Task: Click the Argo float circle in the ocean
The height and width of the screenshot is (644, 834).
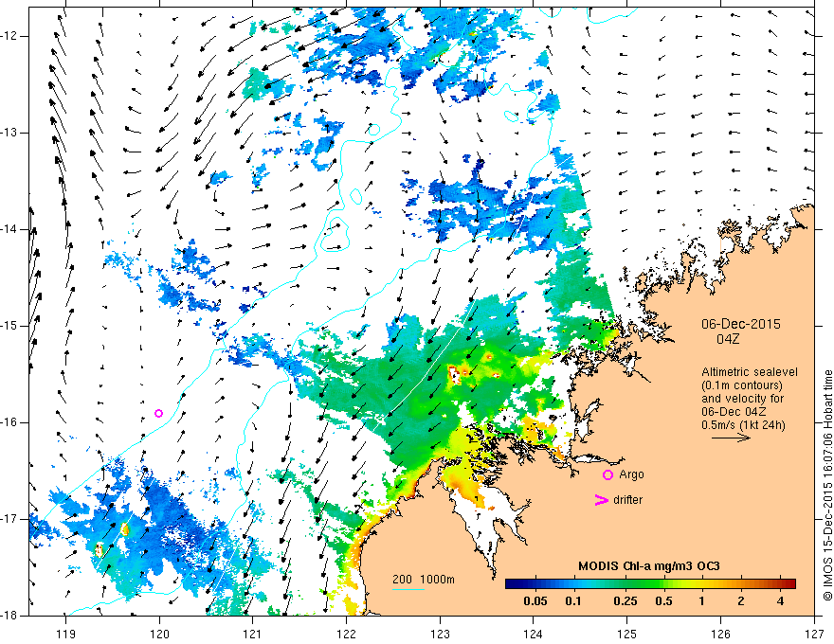Action: tap(158, 414)
